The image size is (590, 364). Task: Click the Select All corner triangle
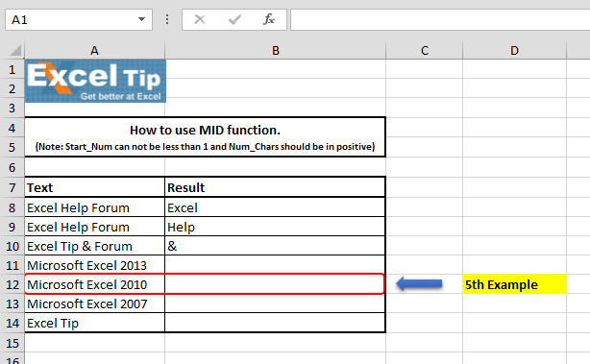[15, 50]
